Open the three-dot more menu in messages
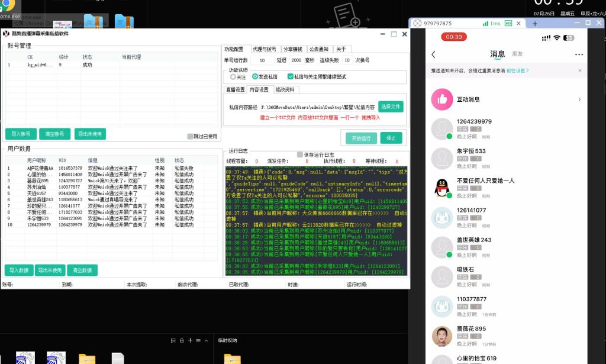The width and height of the screenshot is (606, 364). (x=579, y=54)
